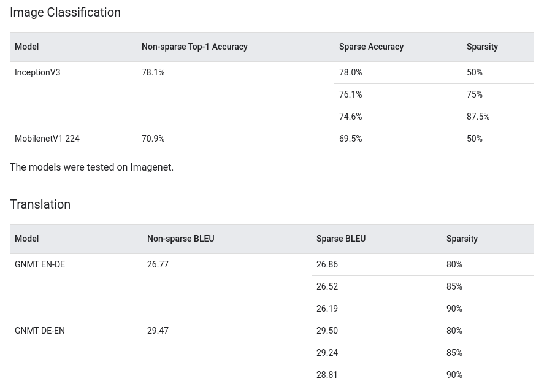Viewport: 555px width, 392px height.
Task: Select the 69.5% sparse accuracy value
Action: [351, 139]
